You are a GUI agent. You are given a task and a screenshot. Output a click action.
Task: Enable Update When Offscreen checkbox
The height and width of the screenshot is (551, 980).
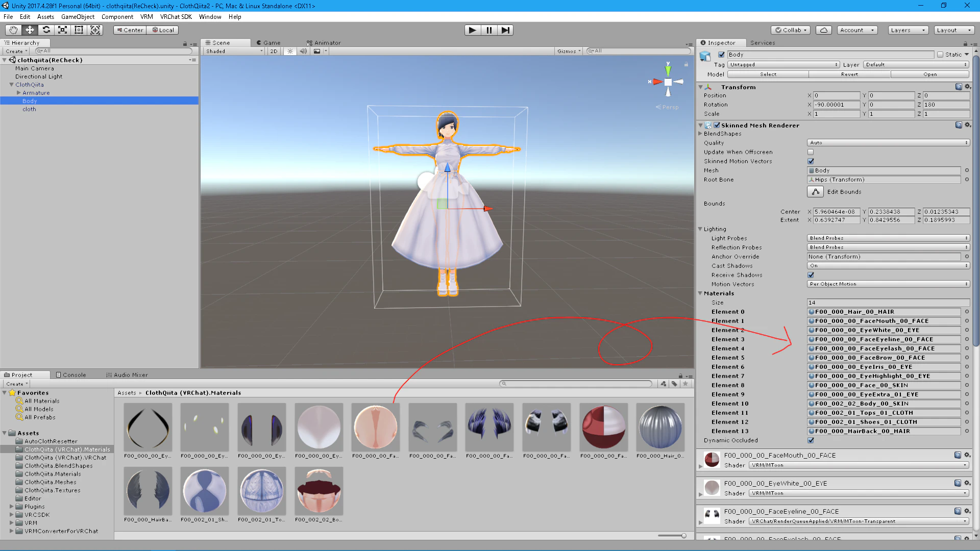[811, 152]
